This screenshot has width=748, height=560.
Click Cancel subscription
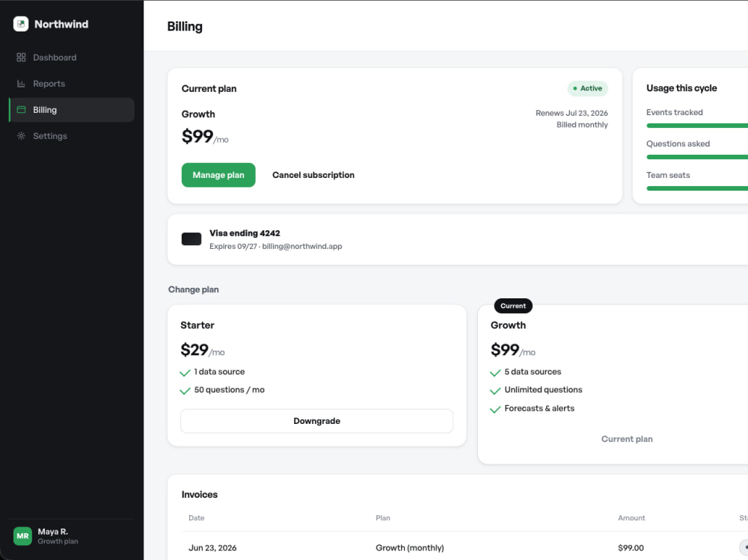pyautogui.click(x=313, y=175)
